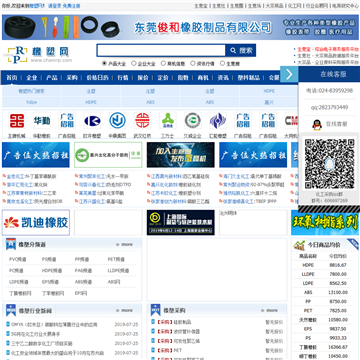Go to 指数 in navigation bar
Viewport: 360px width, 360px height.
click(x=183, y=78)
